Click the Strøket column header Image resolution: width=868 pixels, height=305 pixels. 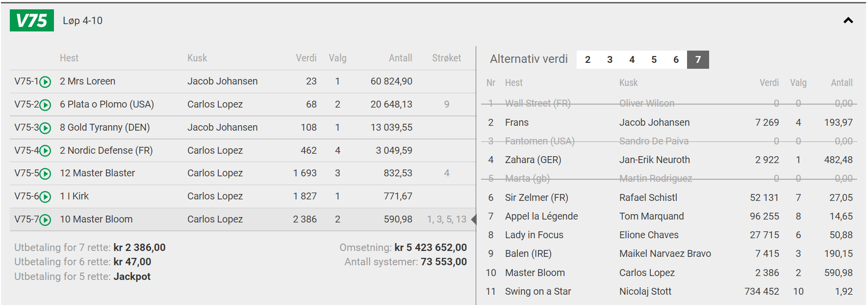pos(446,58)
